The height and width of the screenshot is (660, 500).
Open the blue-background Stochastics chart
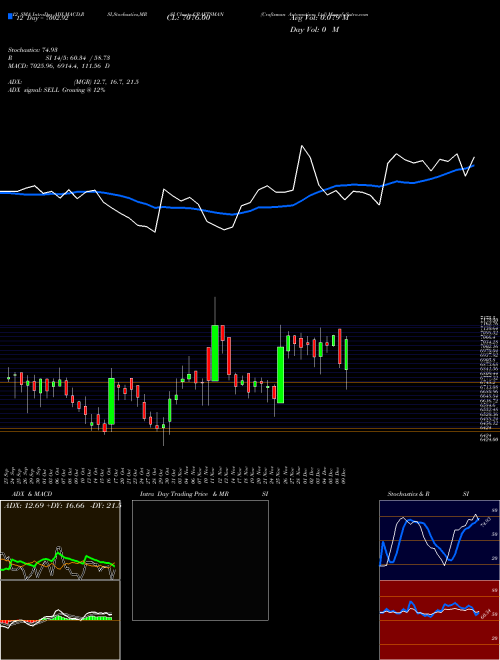[439, 540]
